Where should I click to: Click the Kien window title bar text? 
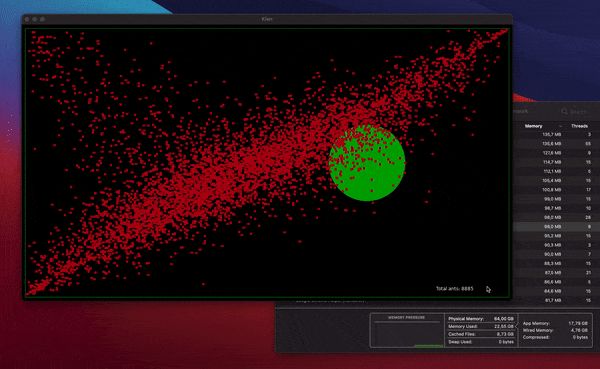[x=267, y=19]
